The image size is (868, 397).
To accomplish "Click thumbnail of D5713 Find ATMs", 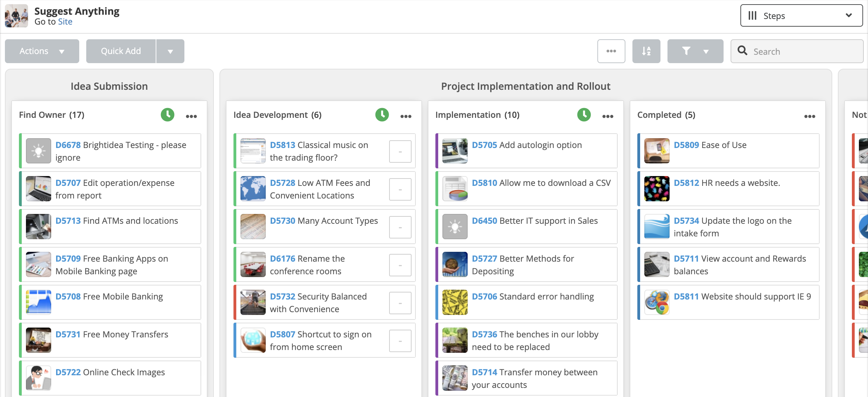I will pos(39,227).
